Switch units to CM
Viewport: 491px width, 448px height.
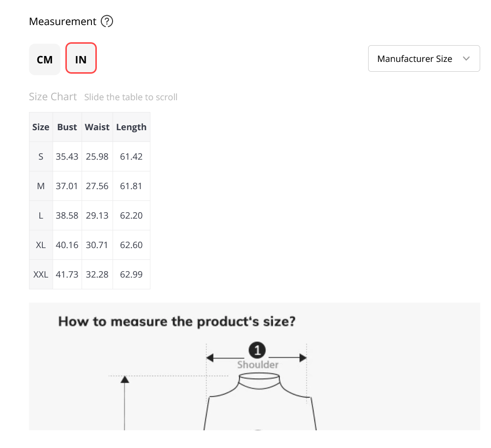[45, 59]
